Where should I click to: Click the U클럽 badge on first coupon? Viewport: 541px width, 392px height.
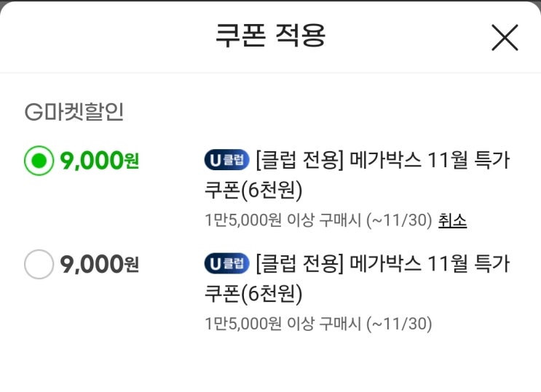[226, 160]
